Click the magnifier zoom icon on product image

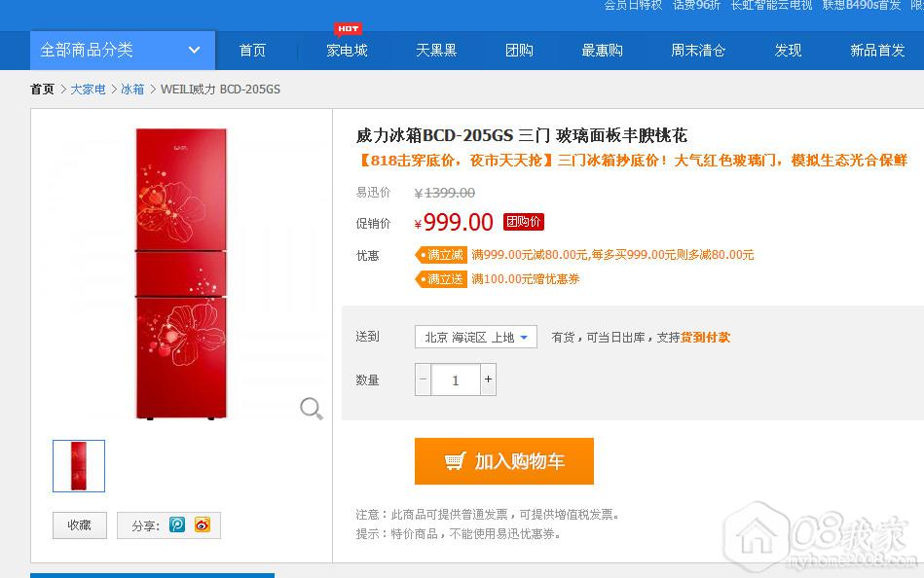(x=312, y=409)
